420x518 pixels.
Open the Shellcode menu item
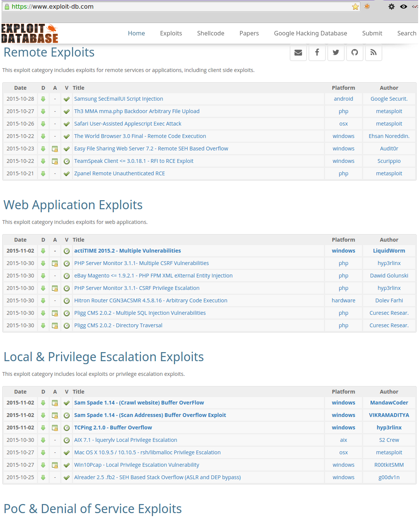tap(211, 33)
